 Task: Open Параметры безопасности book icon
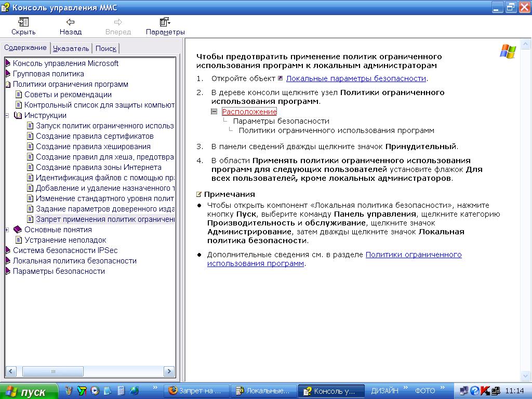point(8,271)
